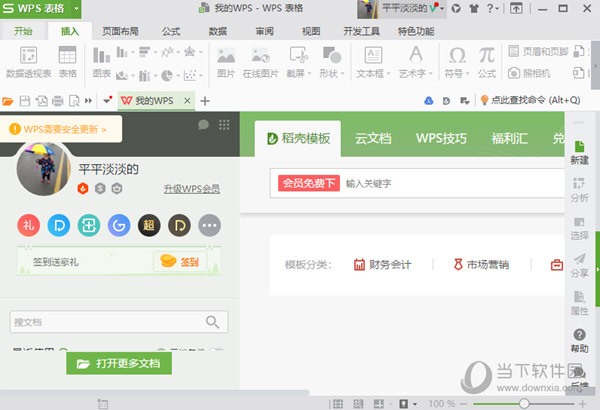Click the 升级WPS会员 link
The height and width of the screenshot is (410, 600).
pos(192,189)
